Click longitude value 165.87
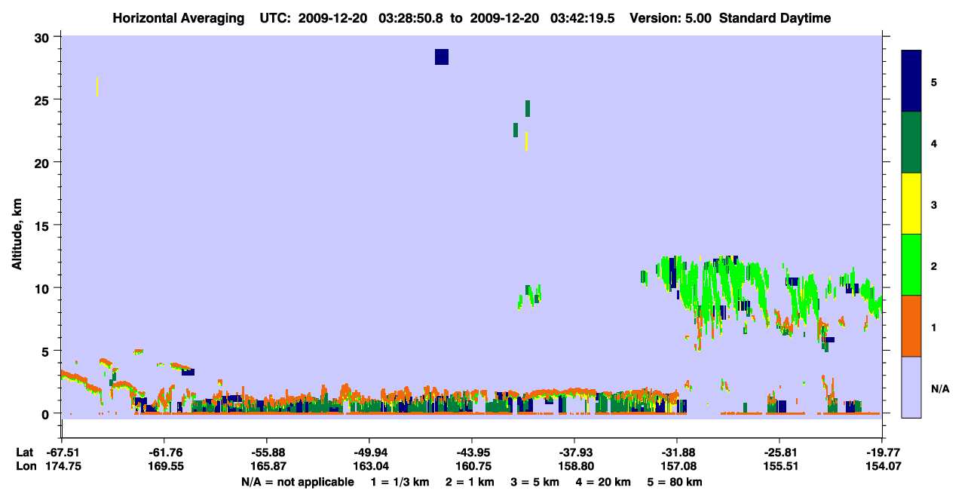The height and width of the screenshot is (503, 980). click(x=268, y=466)
